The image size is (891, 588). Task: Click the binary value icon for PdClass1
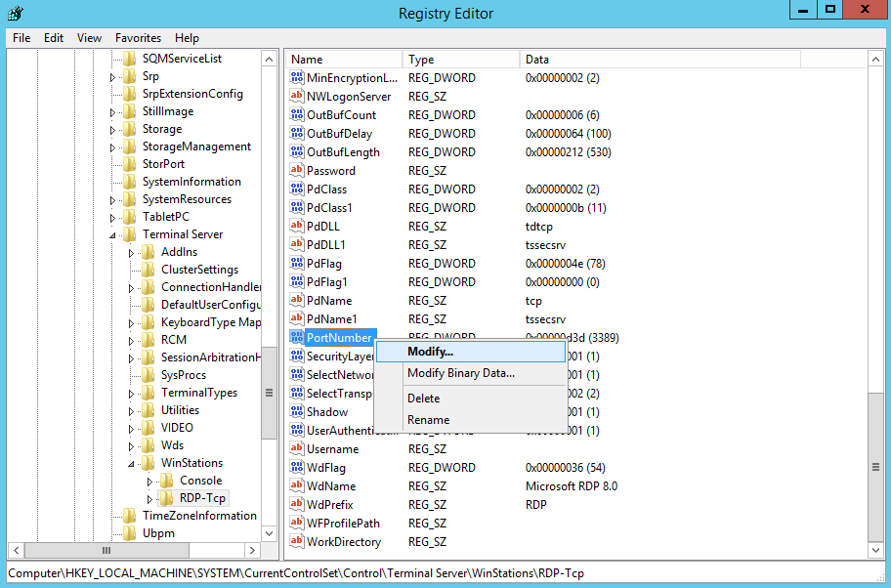(x=298, y=208)
